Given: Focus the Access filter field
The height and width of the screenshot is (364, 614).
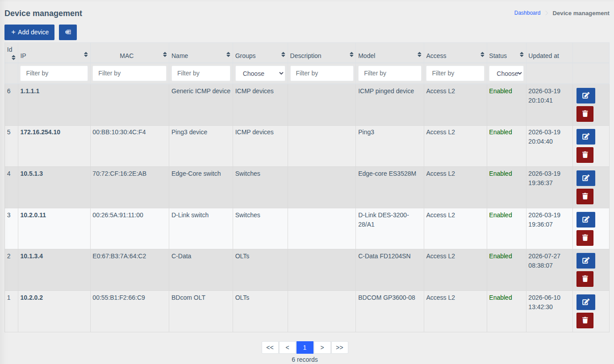Looking at the screenshot, I should (455, 73).
